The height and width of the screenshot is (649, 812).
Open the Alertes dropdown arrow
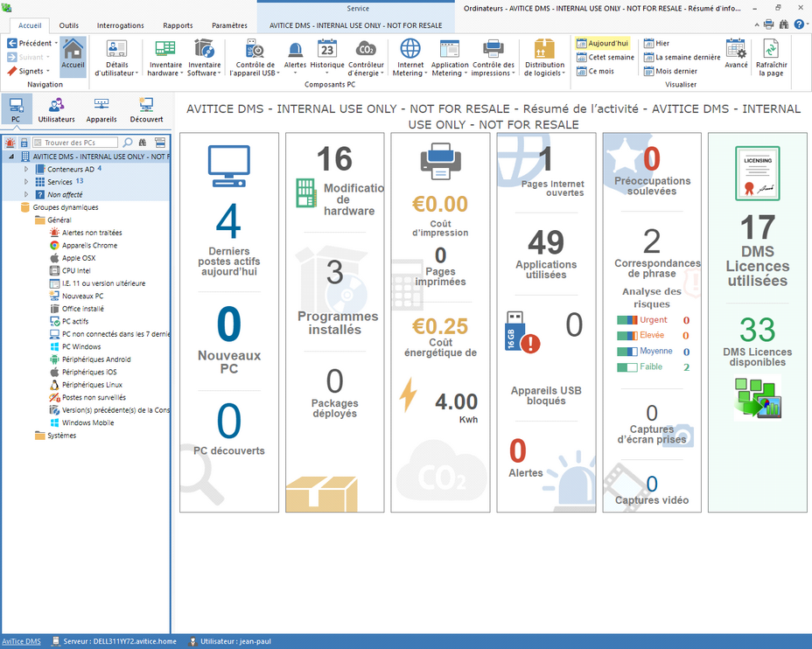pyautogui.click(x=295, y=73)
